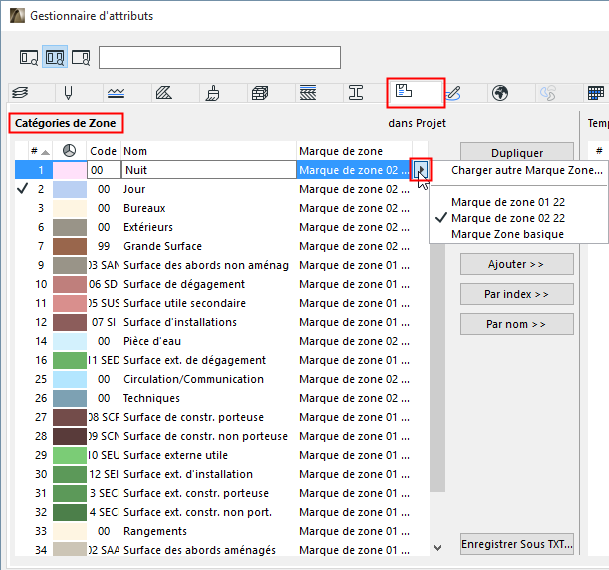609x570 pixels.
Task: Sort list by index number column
Action: pyautogui.click(x=40, y=151)
